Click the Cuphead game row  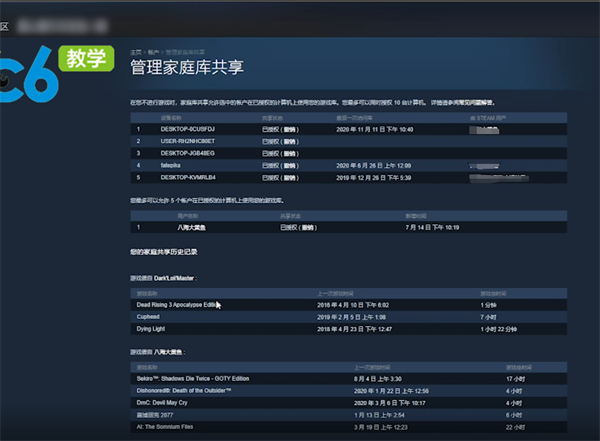pyautogui.click(x=348, y=317)
